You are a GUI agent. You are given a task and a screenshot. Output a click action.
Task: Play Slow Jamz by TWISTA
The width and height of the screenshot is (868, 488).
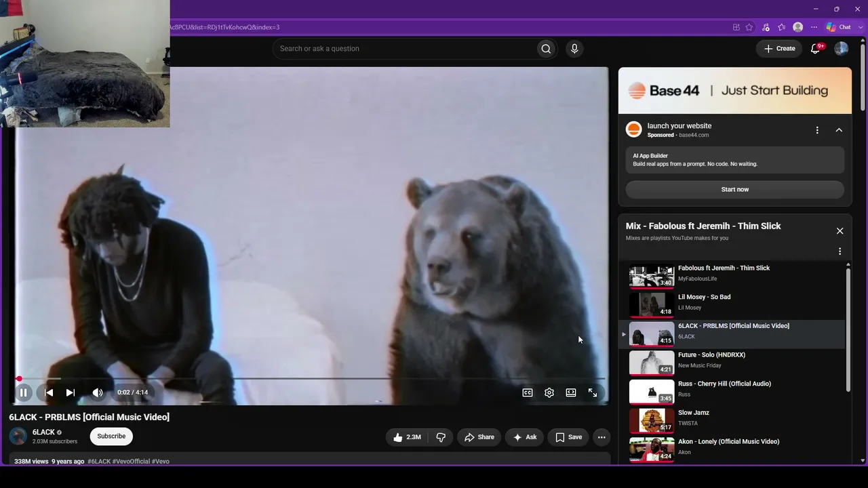pyautogui.click(x=732, y=420)
